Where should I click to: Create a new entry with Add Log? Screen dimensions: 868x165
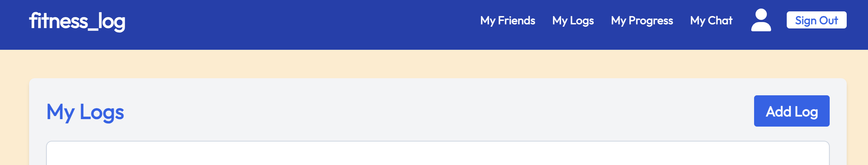tap(791, 111)
